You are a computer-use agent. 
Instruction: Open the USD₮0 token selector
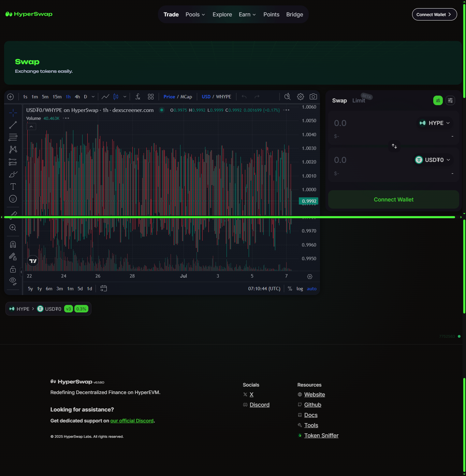[x=433, y=160]
